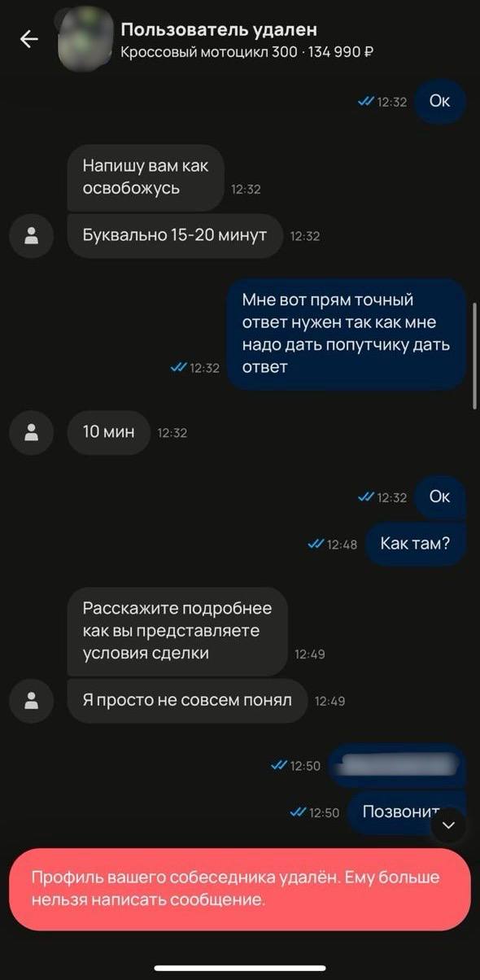The width and height of the screenshot is (480, 980).
Task: Select the Как там? message bubble
Action: [x=415, y=544]
